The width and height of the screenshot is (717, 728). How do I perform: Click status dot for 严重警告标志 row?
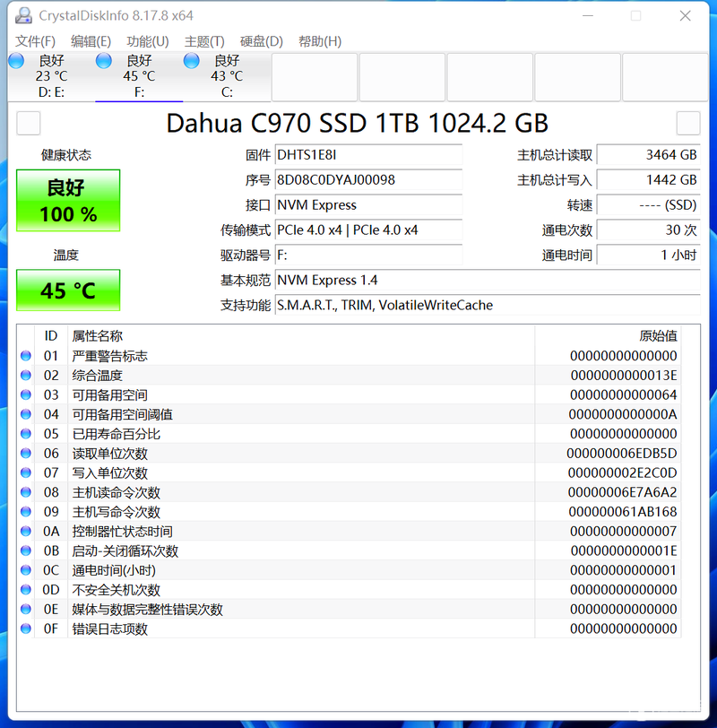coord(26,356)
